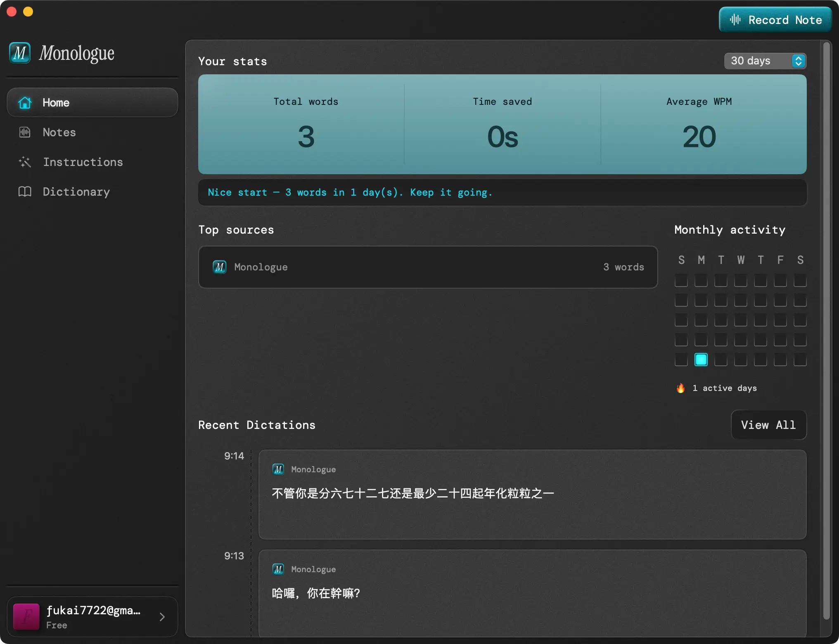Click View All recent dictations

click(768, 425)
